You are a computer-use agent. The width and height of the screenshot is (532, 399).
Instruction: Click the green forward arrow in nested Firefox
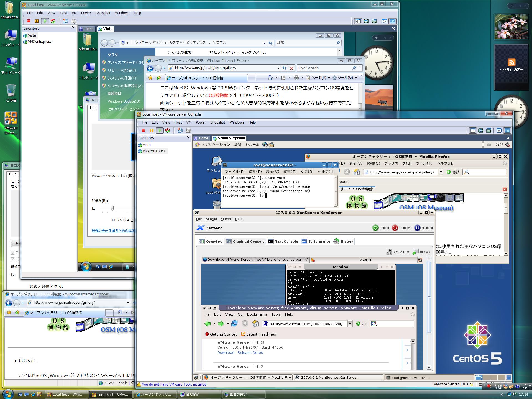221,323
